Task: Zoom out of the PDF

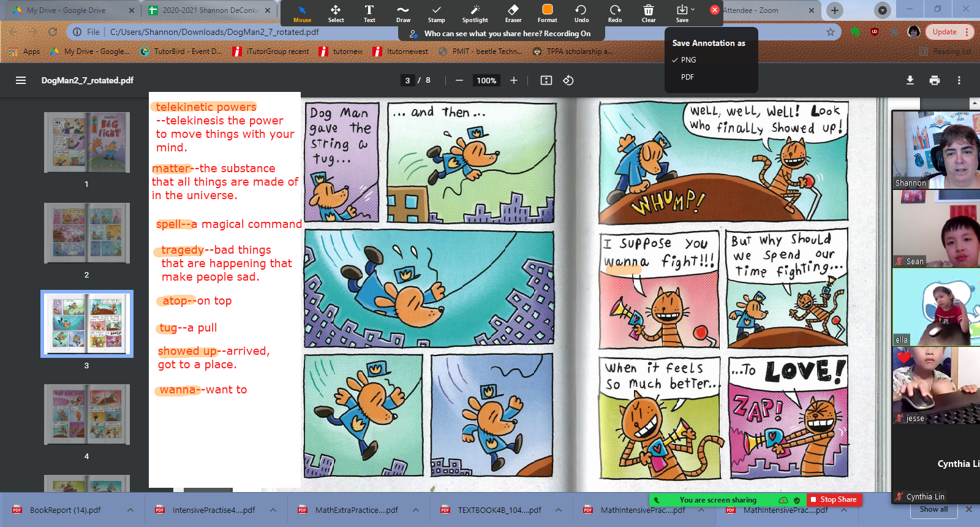Action: [459, 80]
